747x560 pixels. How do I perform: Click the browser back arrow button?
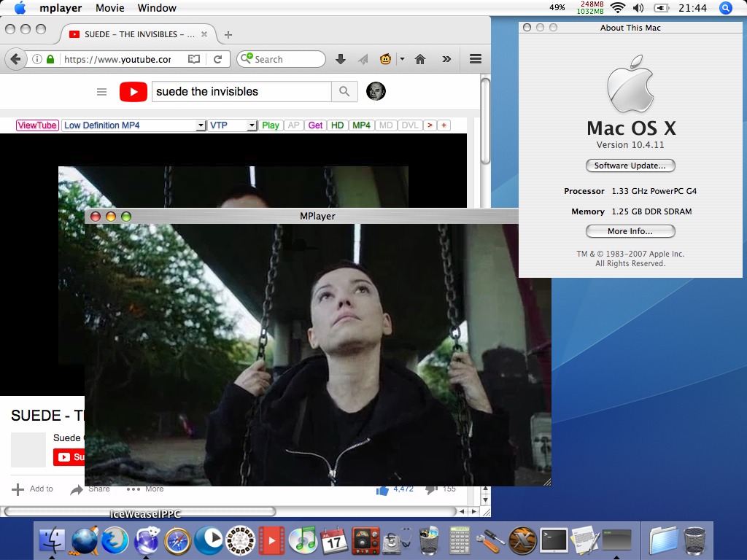[15, 59]
